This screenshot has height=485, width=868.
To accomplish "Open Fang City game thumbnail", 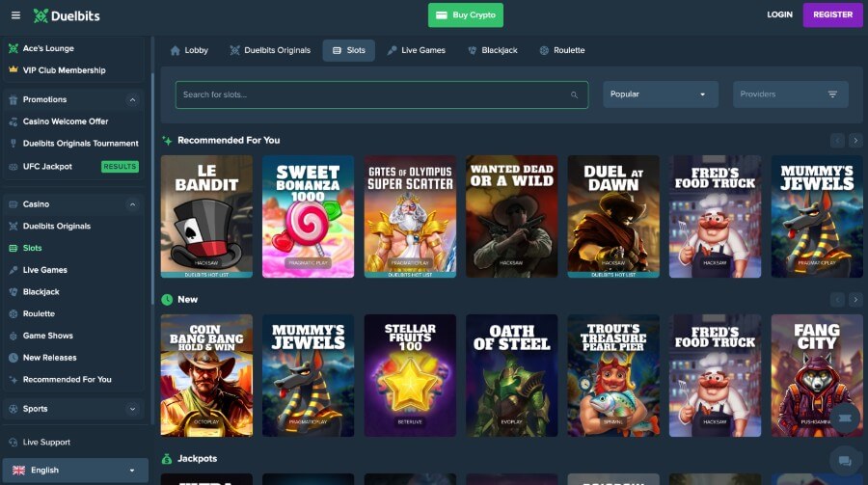I will coord(817,376).
